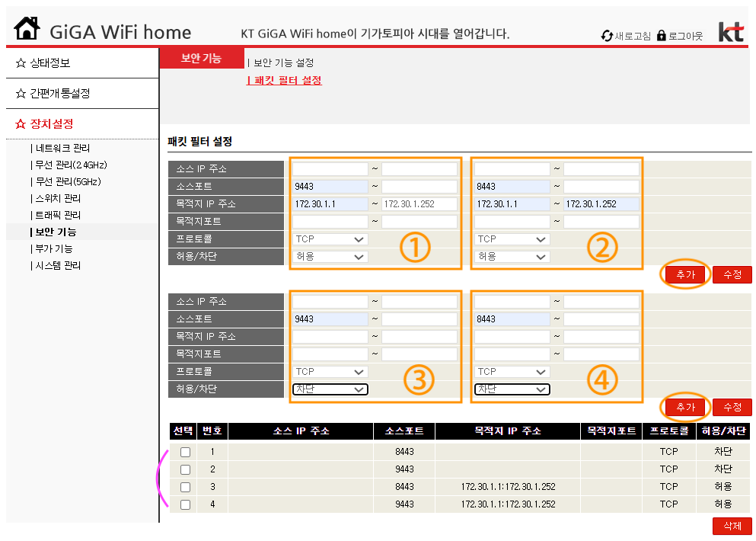
Task: Click 172.30.1.1:172.30.1.252 in rule 3
Action: point(508,487)
